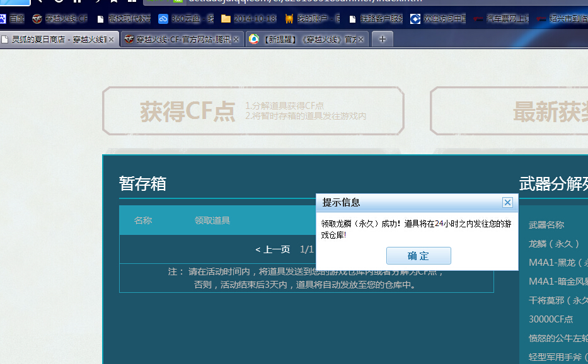Open the 铁路客户服务 bookmark

click(376, 18)
